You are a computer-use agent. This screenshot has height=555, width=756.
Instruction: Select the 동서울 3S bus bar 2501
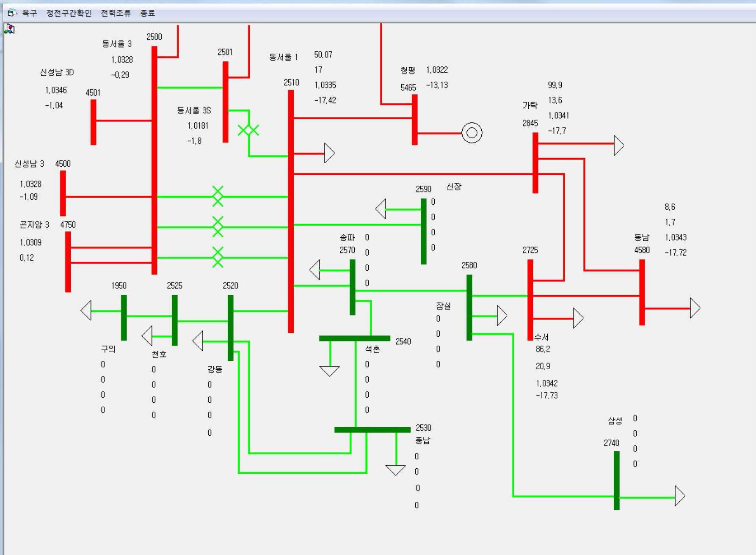pyautogui.click(x=225, y=102)
